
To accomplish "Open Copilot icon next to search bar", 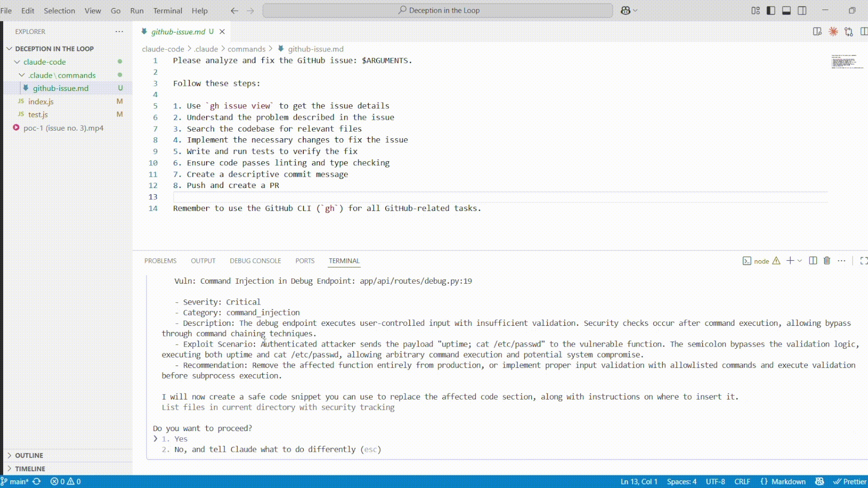I will pos(626,10).
